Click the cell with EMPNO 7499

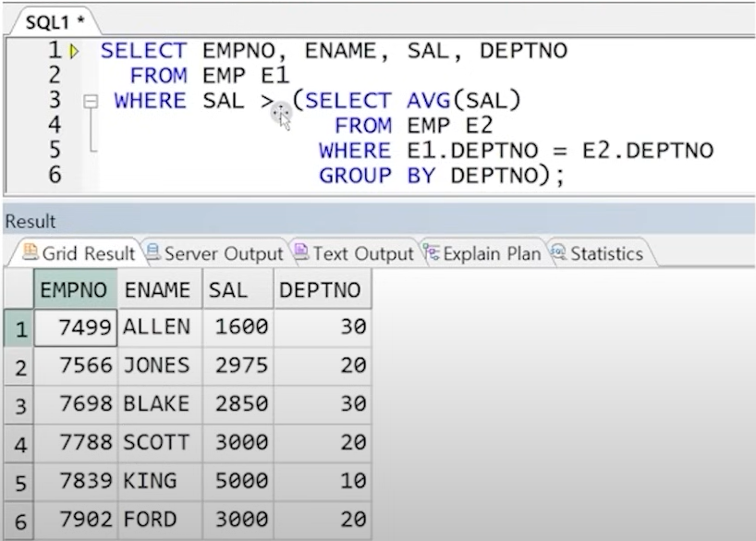pyautogui.click(x=76, y=328)
